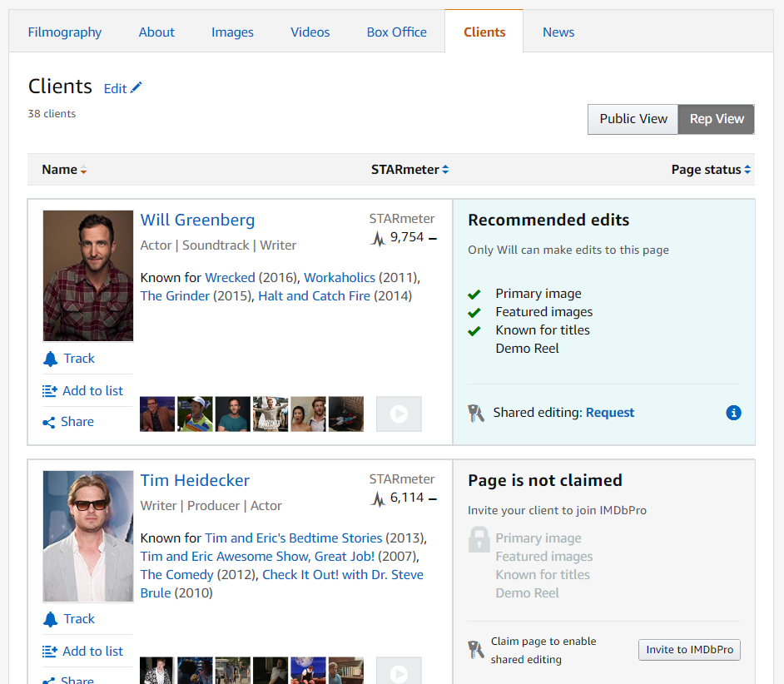
Task: Click the Invite to IMDbPro button
Action: coord(689,650)
